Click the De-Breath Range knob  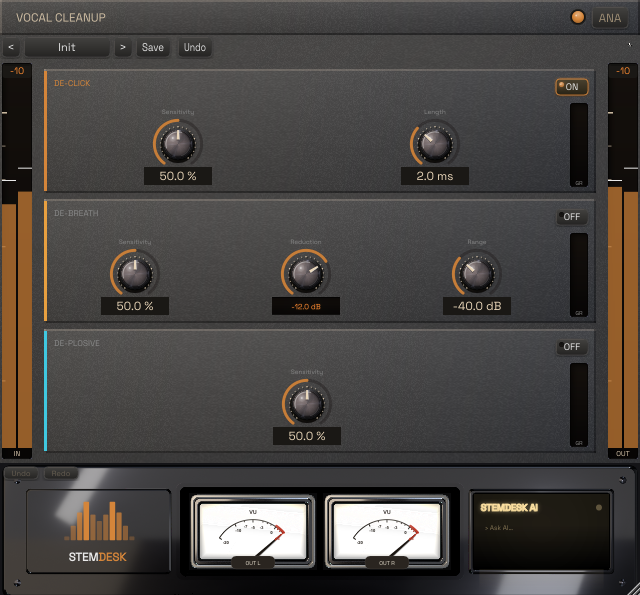tap(477, 273)
